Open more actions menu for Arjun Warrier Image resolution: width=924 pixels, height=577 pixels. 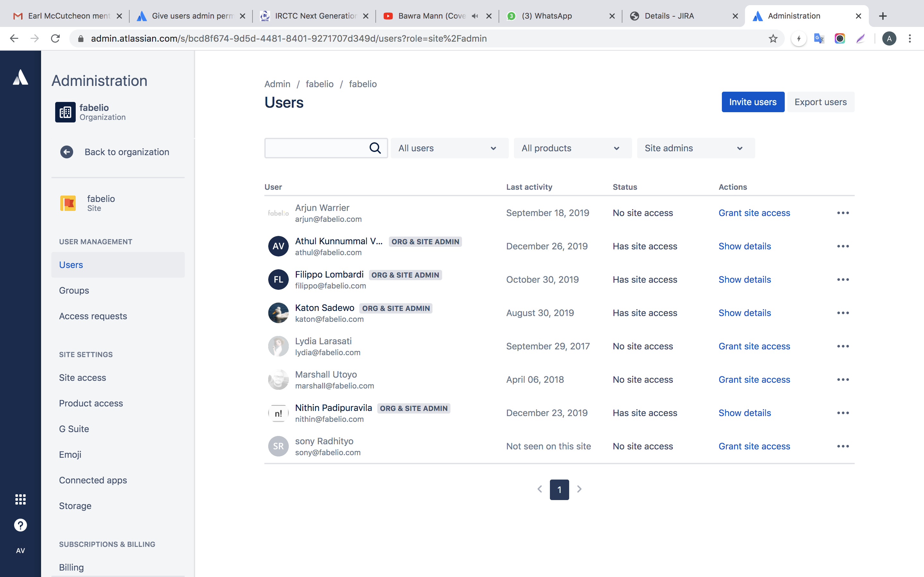843,213
